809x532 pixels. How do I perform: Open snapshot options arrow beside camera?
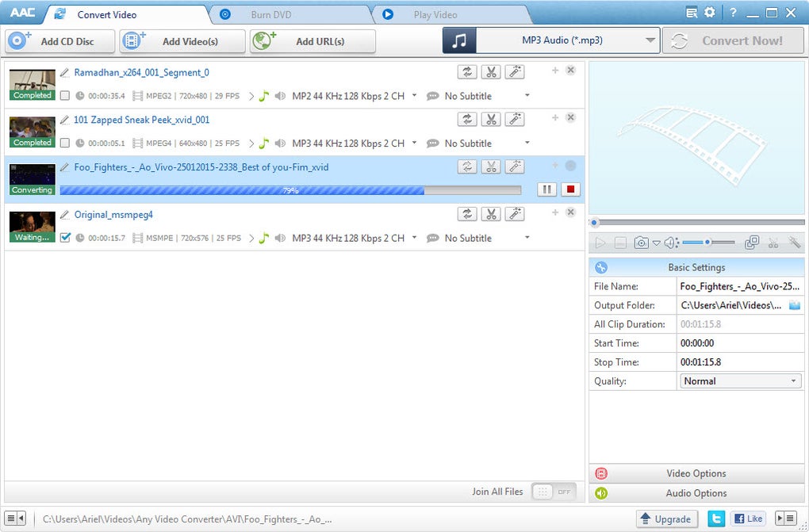[656, 243]
